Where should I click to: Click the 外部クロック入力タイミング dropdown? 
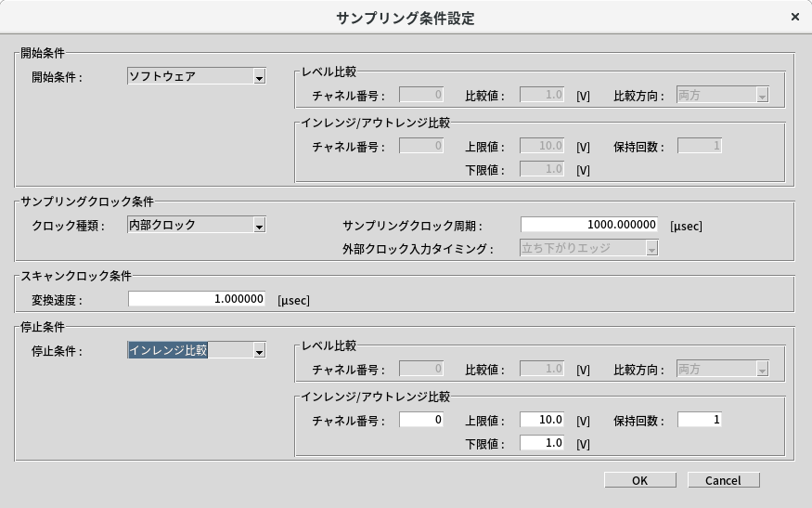(x=589, y=248)
